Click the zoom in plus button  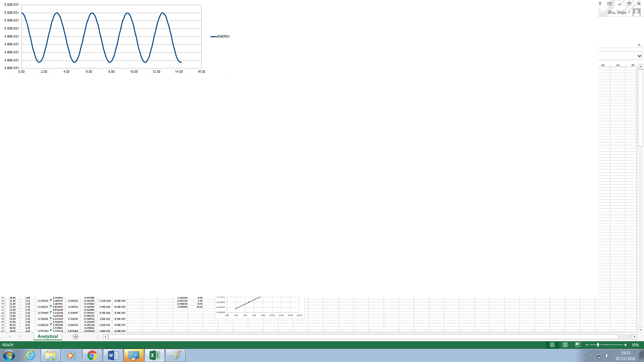[626, 345]
